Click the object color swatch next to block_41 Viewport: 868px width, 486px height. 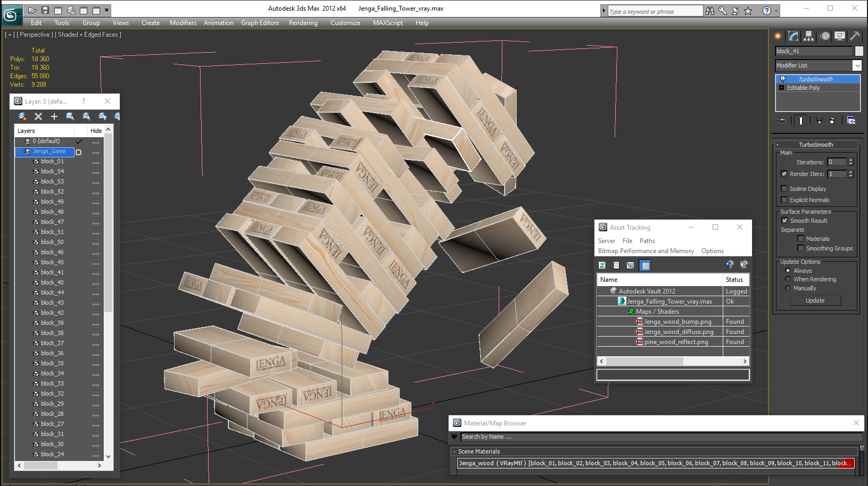coord(859,51)
